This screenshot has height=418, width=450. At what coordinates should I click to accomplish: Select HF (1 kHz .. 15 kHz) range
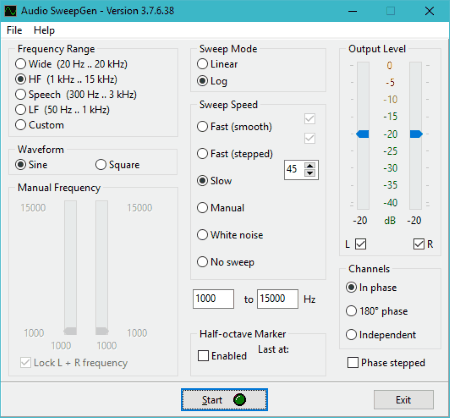pyautogui.click(x=66, y=79)
